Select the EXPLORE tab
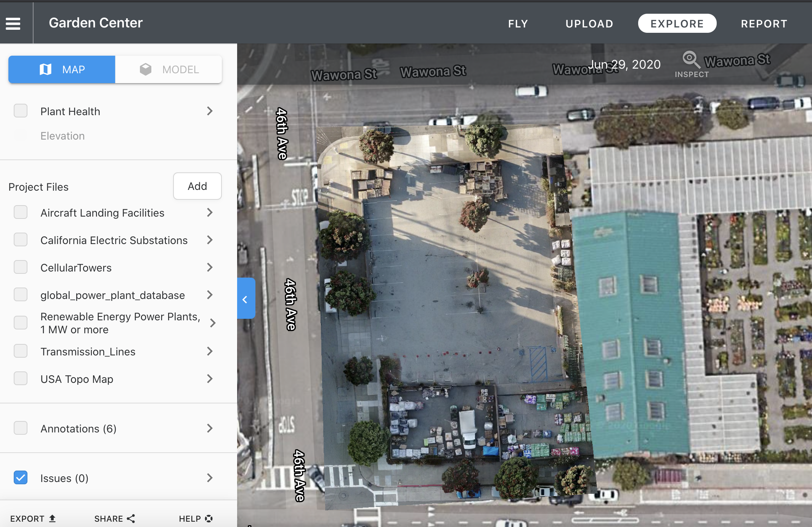This screenshot has width=812, height=527. point(677,23)
